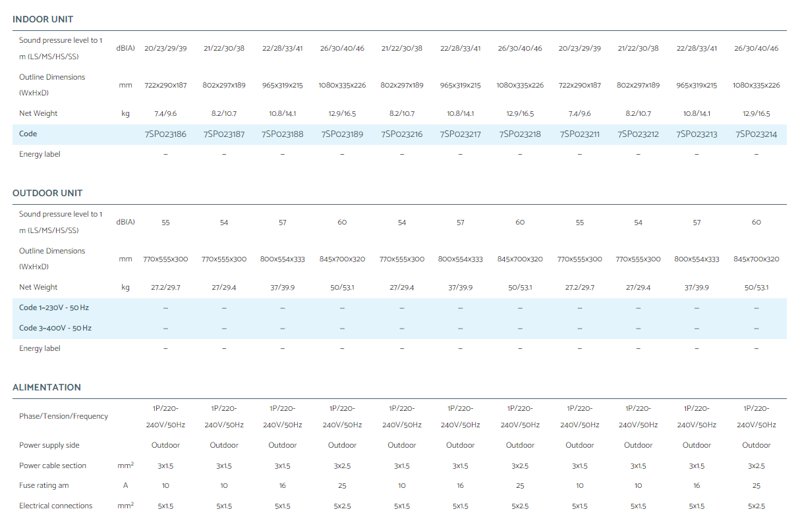Pick the 7SP023213 code value

[697, 134]
